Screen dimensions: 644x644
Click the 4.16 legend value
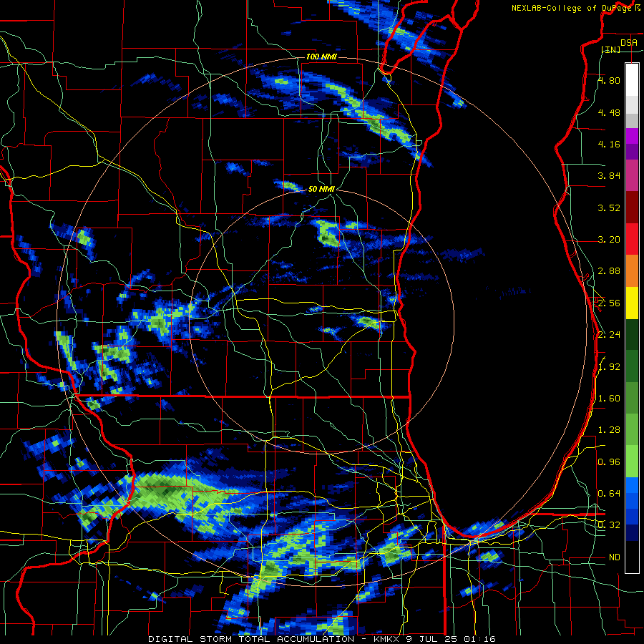[x=609, y=144]
